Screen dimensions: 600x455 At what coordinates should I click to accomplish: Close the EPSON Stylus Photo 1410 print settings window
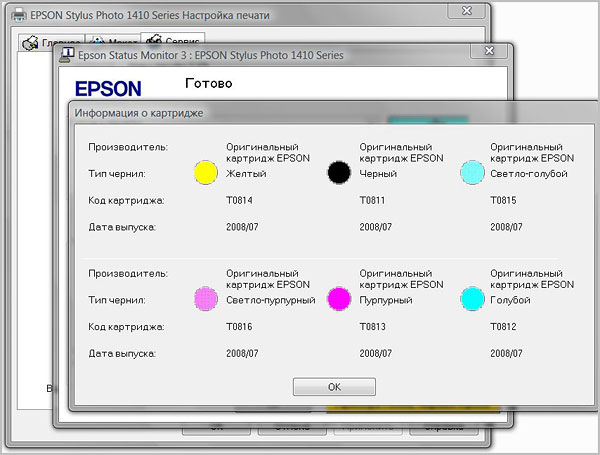click(x=466, y=11)
